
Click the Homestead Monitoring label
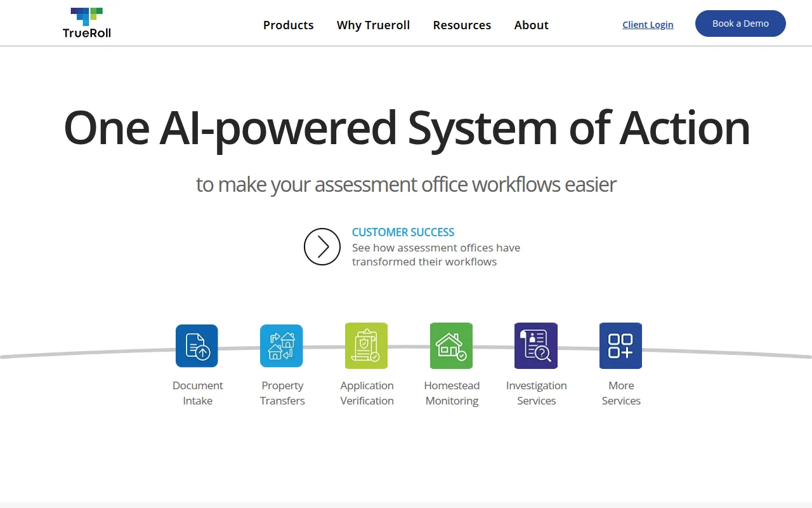pyautogui.click(x=452, y=393)
